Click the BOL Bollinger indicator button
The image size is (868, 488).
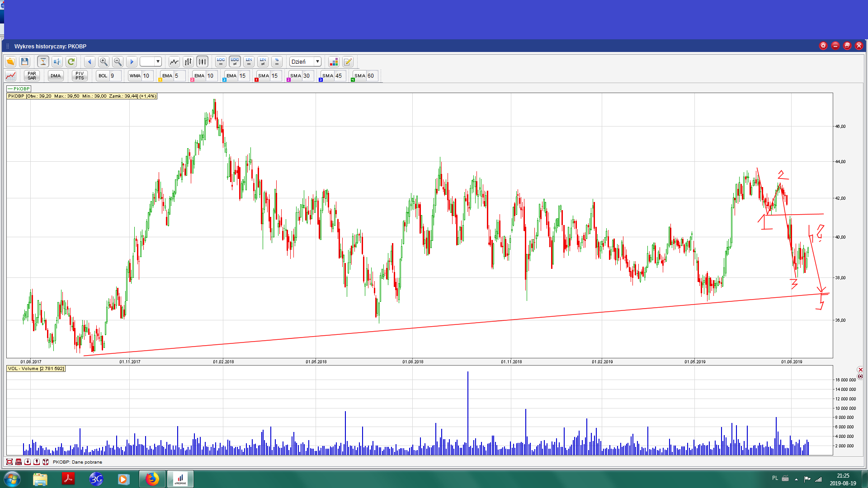click(103, 75)
